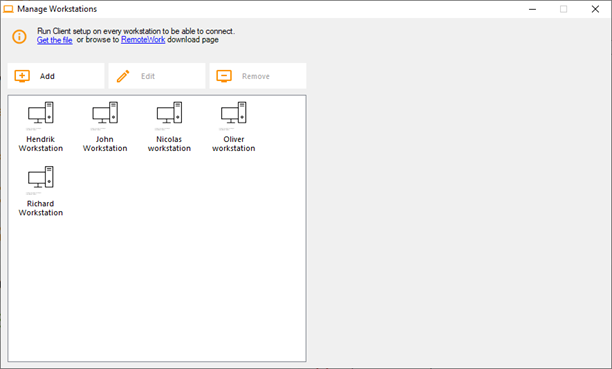Select the Oliver workstation computer icon

point(234,112)
